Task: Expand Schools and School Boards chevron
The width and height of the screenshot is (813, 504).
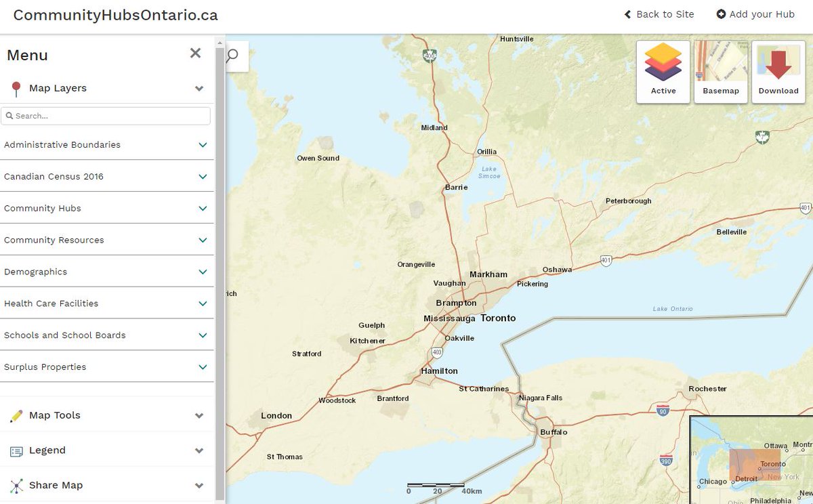Action: (203, 336)
